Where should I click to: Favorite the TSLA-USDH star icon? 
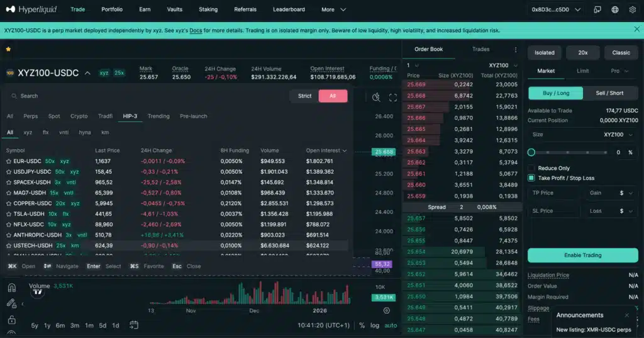(x=9, y=213)
